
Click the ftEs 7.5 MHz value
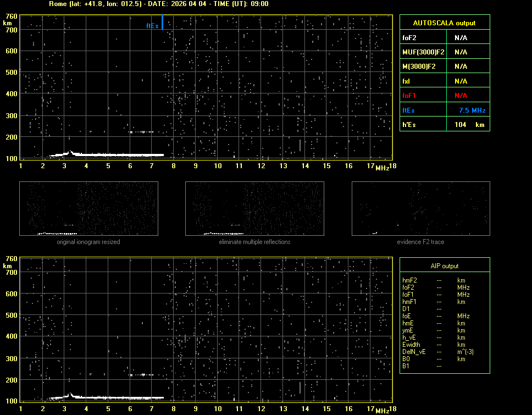coord(472,110)
